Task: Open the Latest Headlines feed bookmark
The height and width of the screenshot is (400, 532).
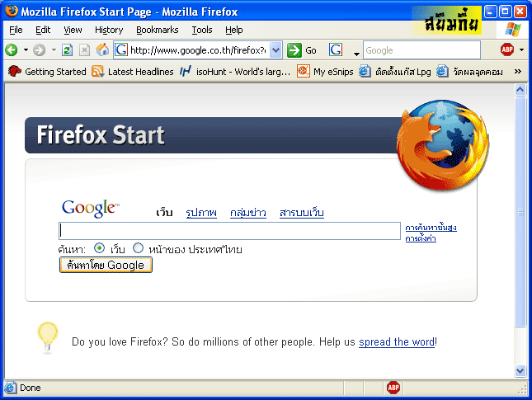Action: pos(133,72)
